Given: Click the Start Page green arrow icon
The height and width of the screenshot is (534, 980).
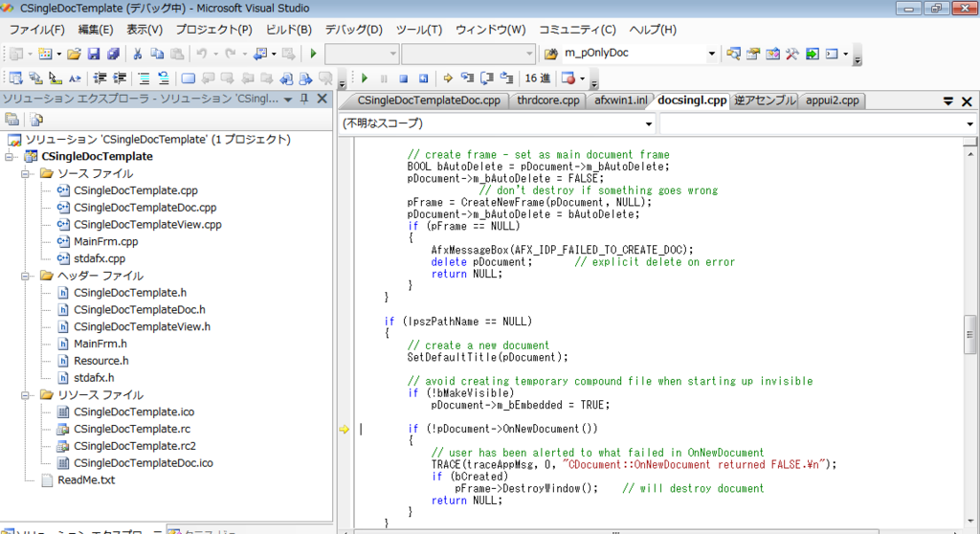Looking at the screenshot, I should tap(812, 54).
